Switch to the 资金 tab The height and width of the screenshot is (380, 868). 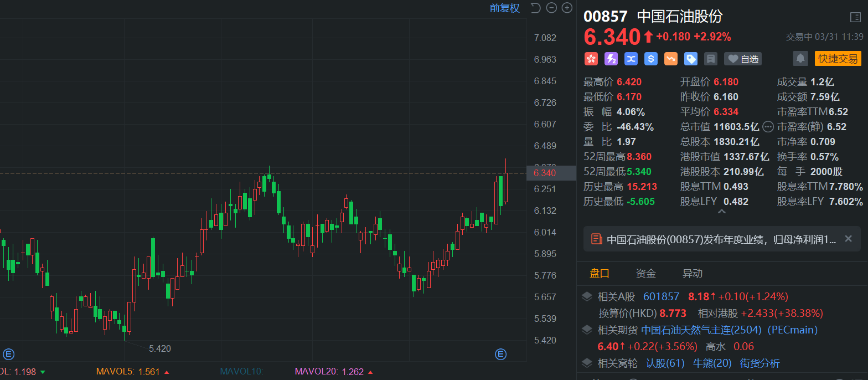pyautogui.click(x=645, y=273)
